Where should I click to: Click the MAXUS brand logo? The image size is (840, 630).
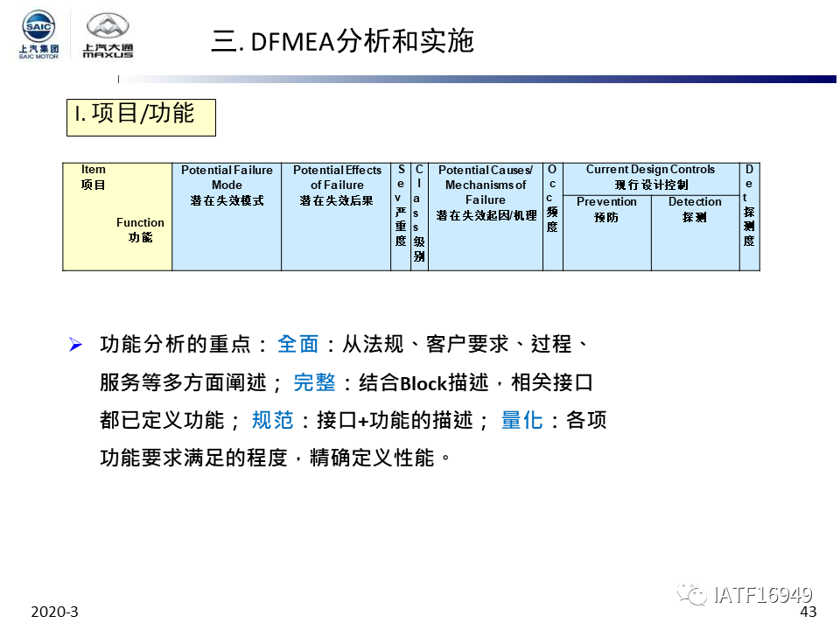(x=108, y=35)
